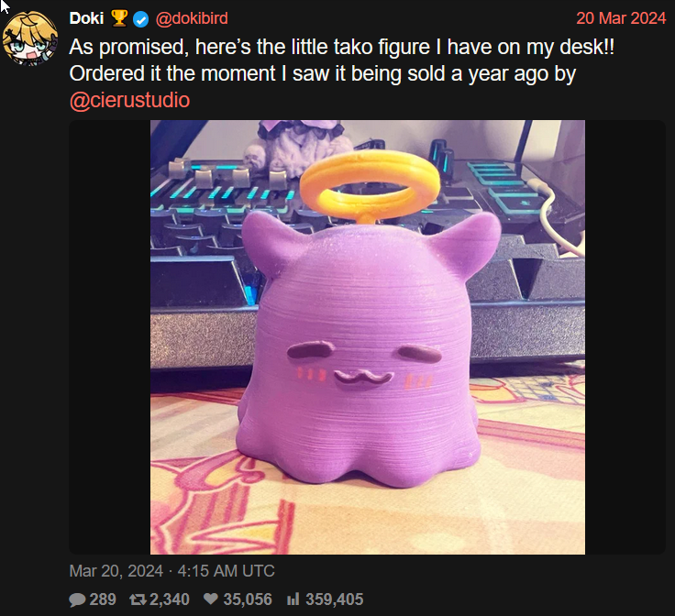
Task: Open the purple tako figure photo
Action: [368, 337]
